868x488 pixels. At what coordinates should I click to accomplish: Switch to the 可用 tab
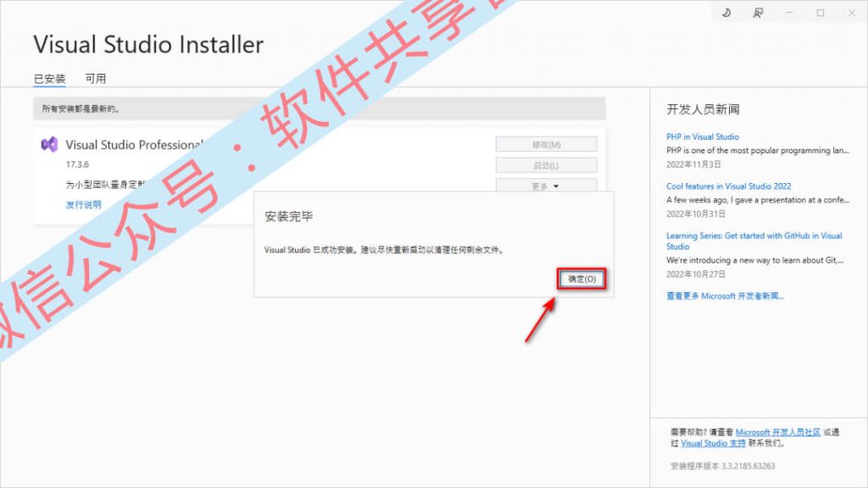point(95,79)
